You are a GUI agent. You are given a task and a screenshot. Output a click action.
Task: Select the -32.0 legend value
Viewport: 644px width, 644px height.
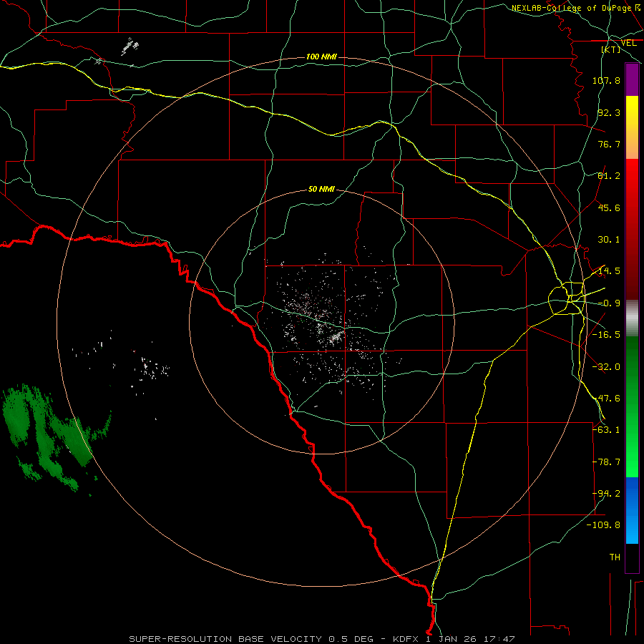606,367
